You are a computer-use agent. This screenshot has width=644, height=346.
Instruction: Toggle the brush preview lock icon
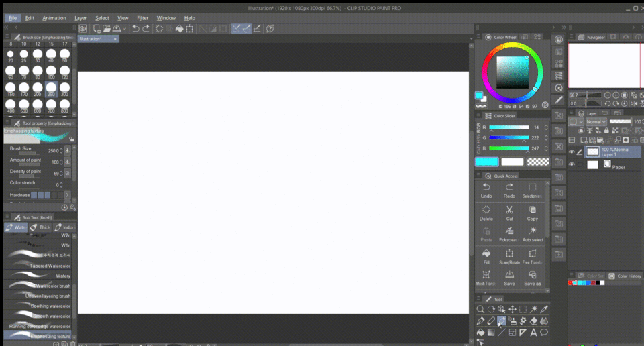[72, 139]
